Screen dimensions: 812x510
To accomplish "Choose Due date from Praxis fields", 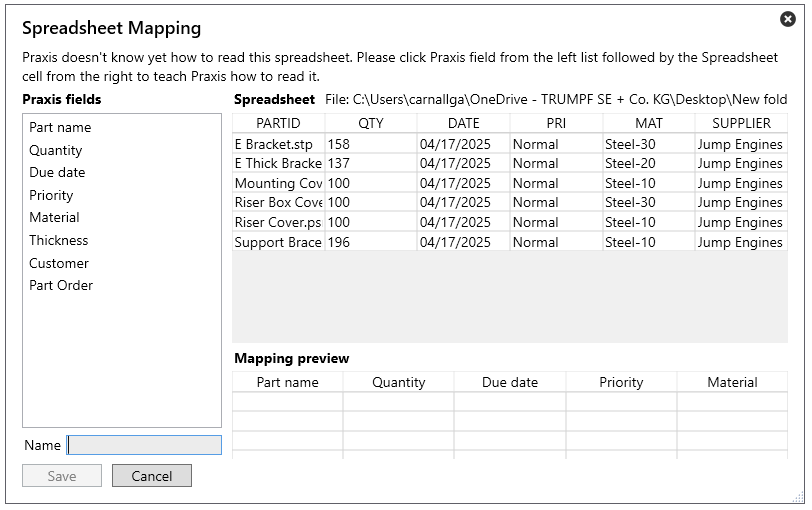I will tap(57, 172).
